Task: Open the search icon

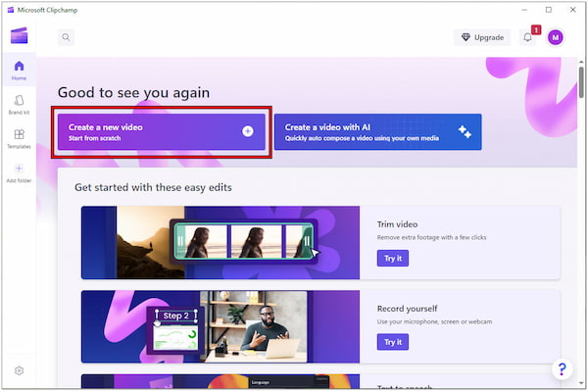Action: pyautogui.click(x=66, y=37)
